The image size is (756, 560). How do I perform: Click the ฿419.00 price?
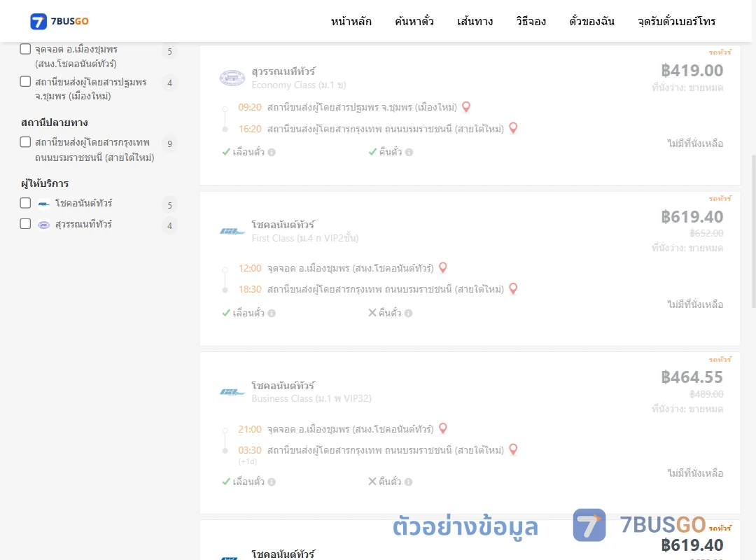[x=692, y=71]
